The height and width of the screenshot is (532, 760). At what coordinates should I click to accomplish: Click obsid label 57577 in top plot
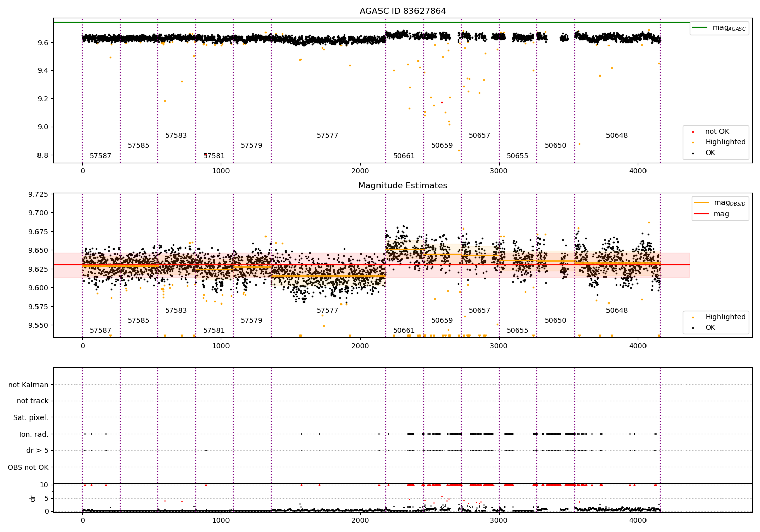(327, 136)
